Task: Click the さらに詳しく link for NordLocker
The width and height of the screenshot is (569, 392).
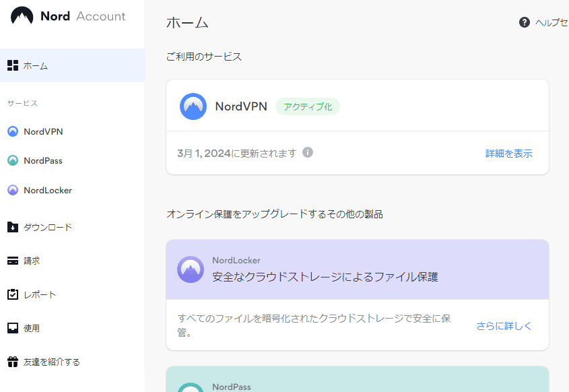Action: tap(504, 325)
